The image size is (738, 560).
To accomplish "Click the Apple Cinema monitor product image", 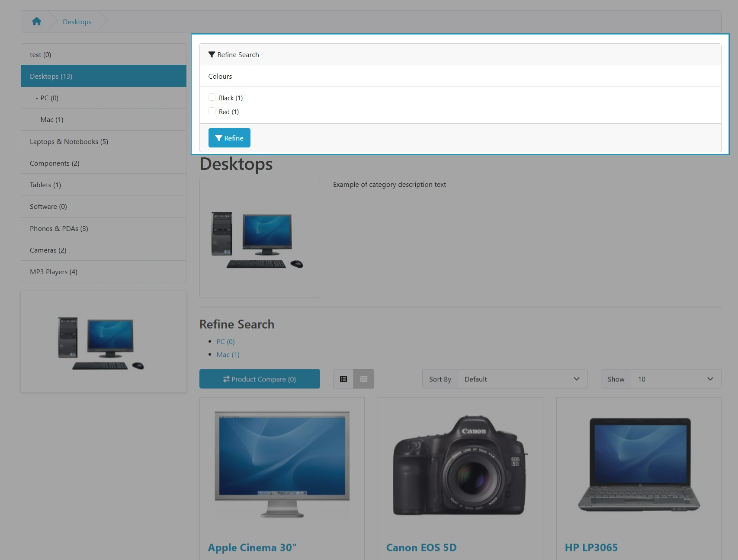I will 282,465.
